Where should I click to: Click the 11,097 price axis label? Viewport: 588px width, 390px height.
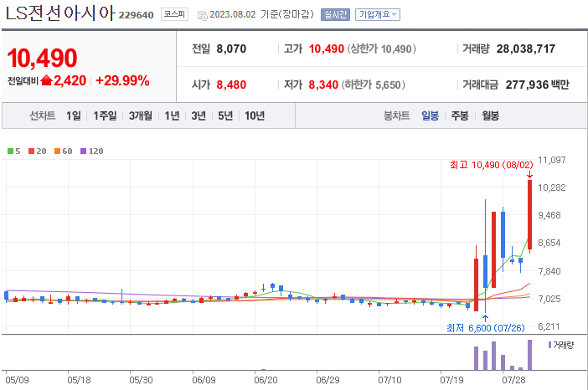tap(552, 160)
